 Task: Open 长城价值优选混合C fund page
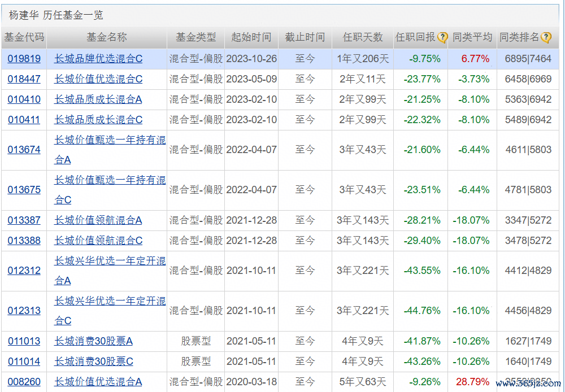point(98,79)
